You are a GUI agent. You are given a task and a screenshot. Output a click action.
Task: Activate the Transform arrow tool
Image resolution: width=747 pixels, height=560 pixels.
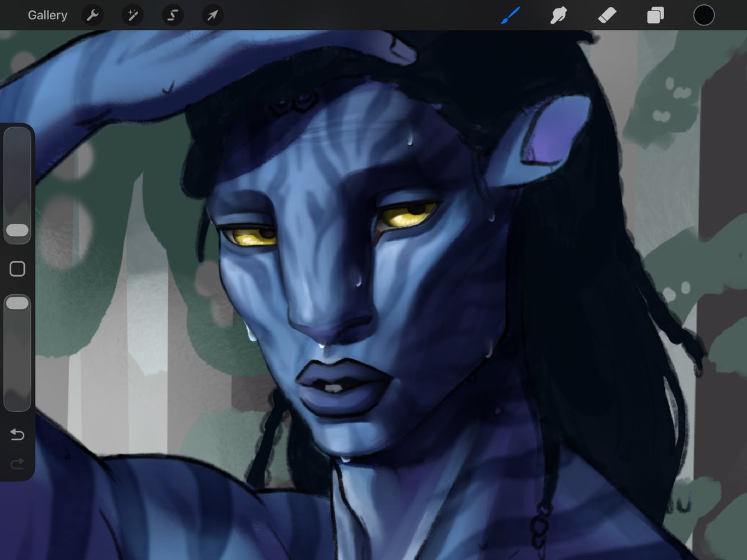coord(213,16)
